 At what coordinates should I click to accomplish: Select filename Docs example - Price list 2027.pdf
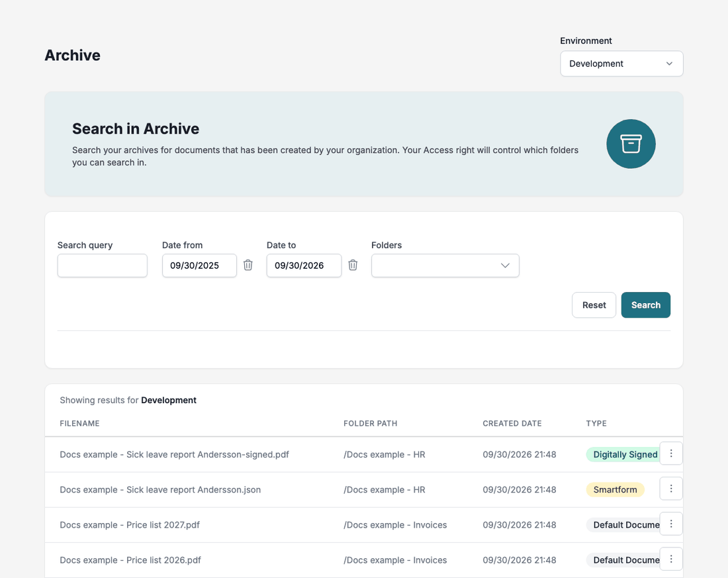(x=130, y=525)
